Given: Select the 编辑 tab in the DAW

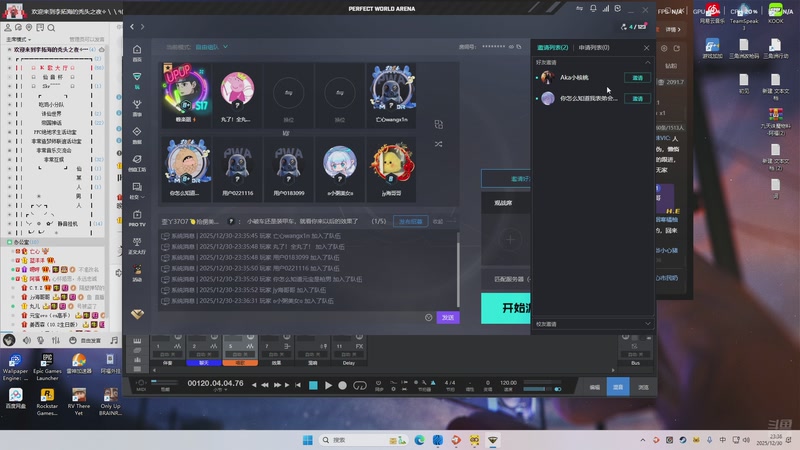Looking at the screenshot, I should click(594, 387).
